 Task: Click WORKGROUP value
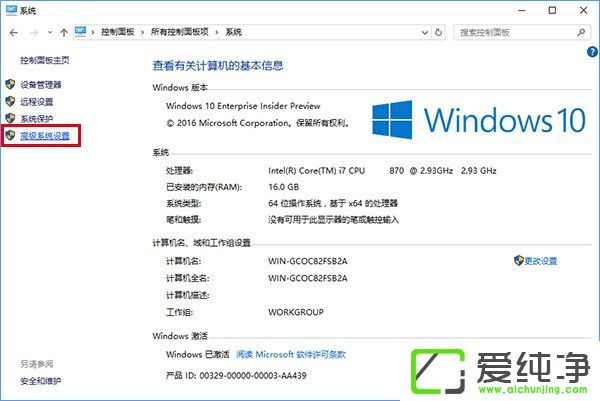pyautogui.click(x=296, y=312)
